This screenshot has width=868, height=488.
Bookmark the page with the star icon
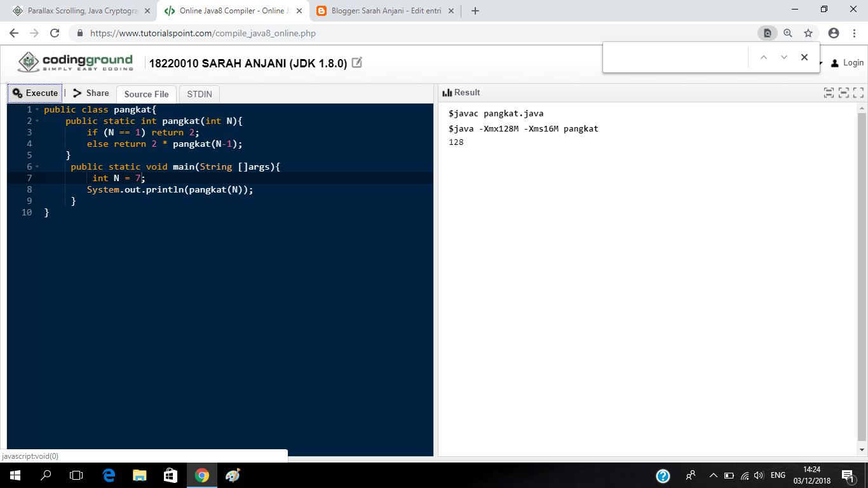[808, 32]
